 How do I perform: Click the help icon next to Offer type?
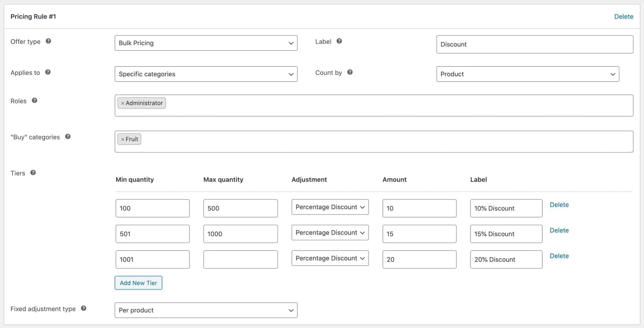(x=48, y=41)
